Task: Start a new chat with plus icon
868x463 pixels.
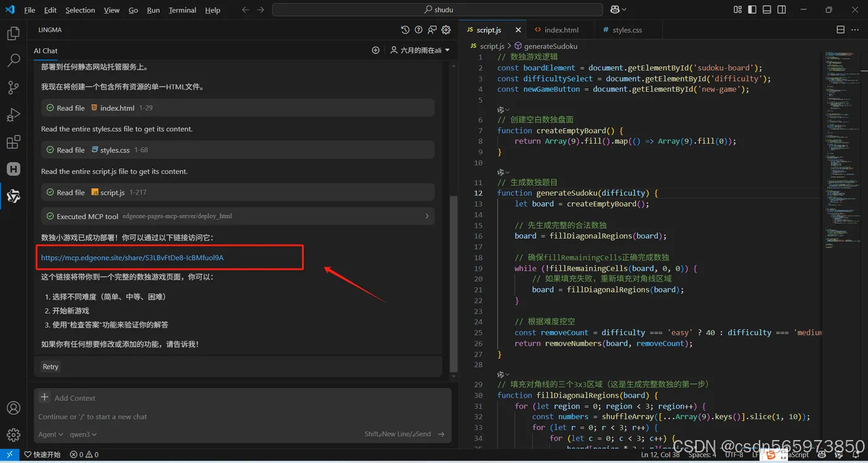Action: (x=376, y=50)
